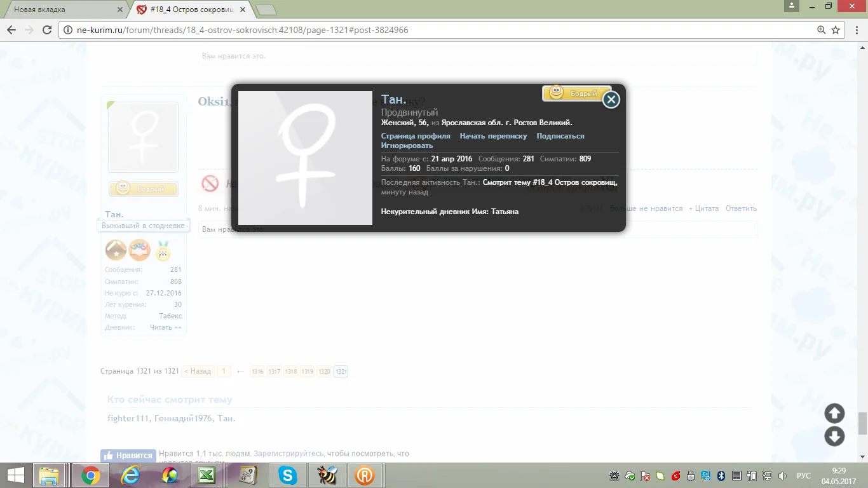The height and width of the screenshot is (488, 868).
Task: Open Chrome zoom magnifier in address bar
Action: pos(822,30)
